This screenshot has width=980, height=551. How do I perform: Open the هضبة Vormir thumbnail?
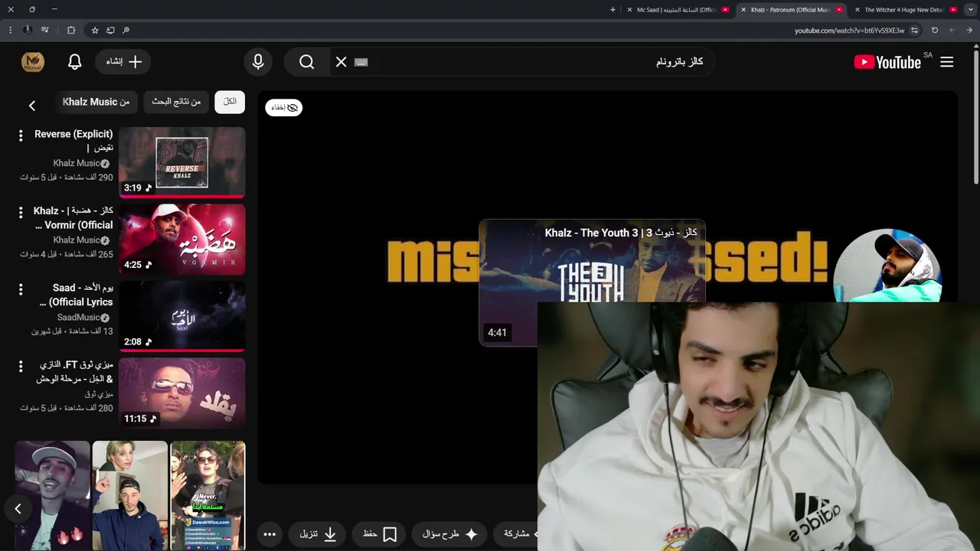click(182, 239)
